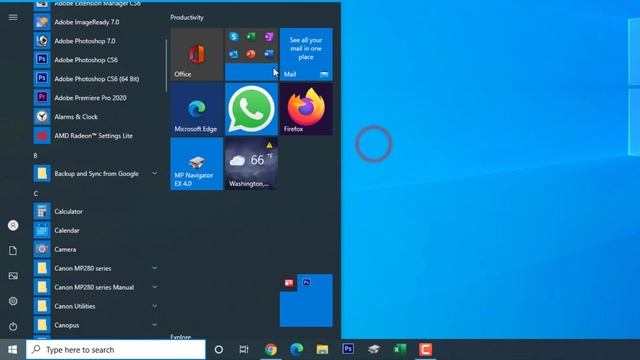Open Alarms & Clock app

[x=96, y=117]
